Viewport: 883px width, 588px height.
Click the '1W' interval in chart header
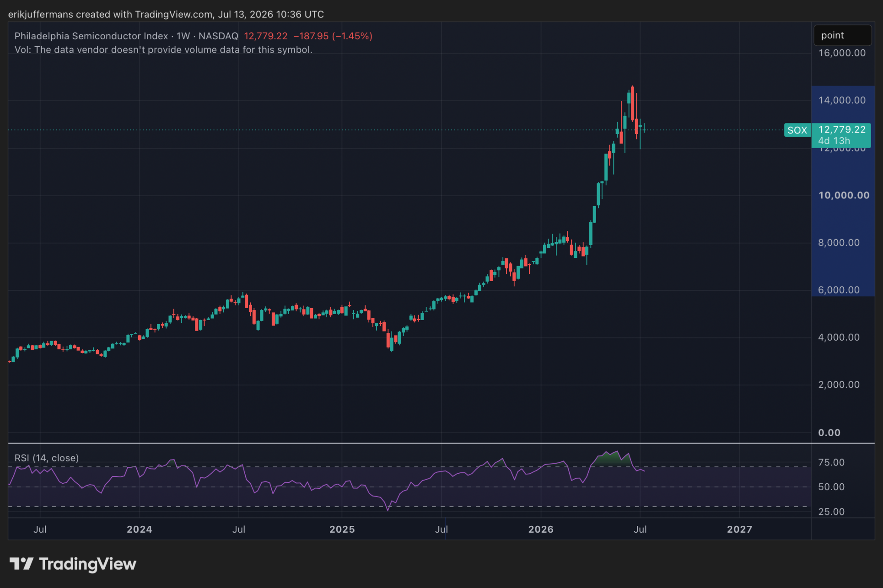click(x=183, y=36)
